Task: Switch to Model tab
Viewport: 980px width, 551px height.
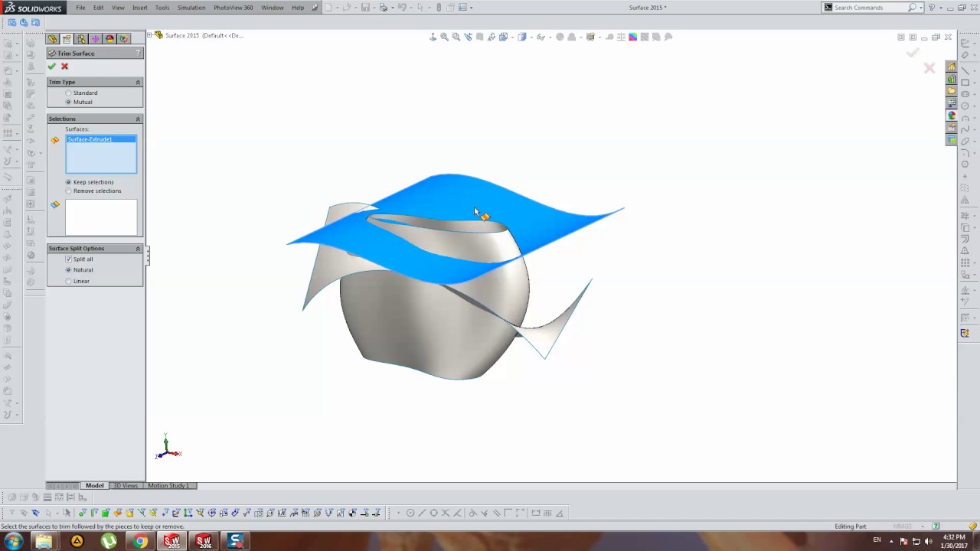Action: [95, 486]
